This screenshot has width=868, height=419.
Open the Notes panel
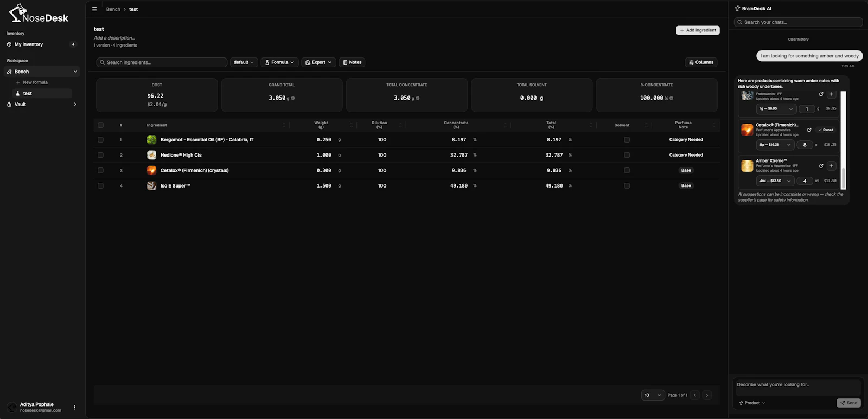(x=352, y=62)
